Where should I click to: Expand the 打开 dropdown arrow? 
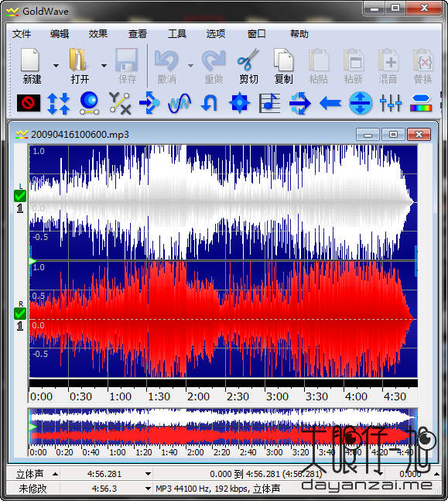104,66
